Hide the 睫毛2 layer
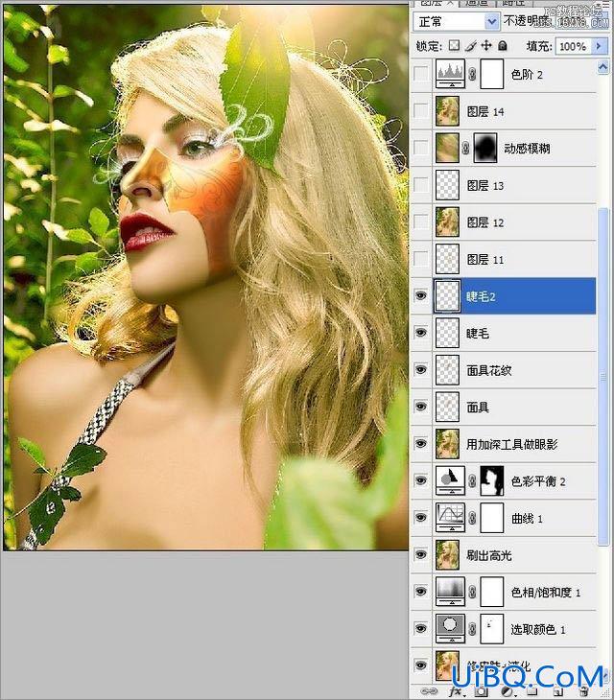This screenshot has width=614, height=700. coord(420,295)
